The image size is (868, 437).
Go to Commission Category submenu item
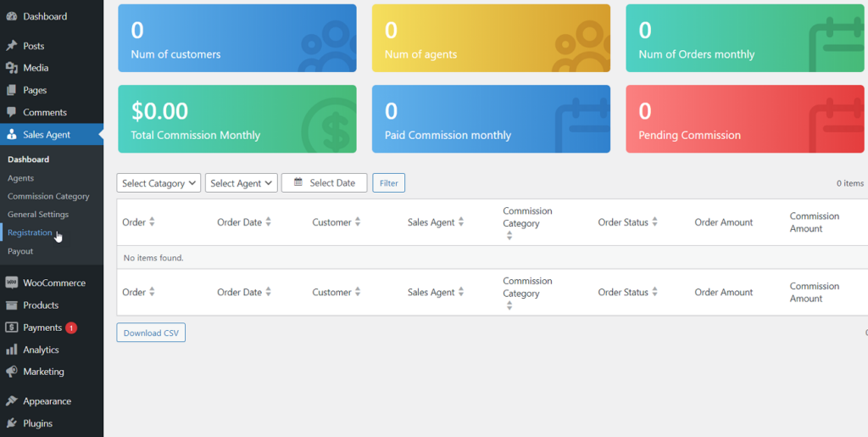point(48,196)
